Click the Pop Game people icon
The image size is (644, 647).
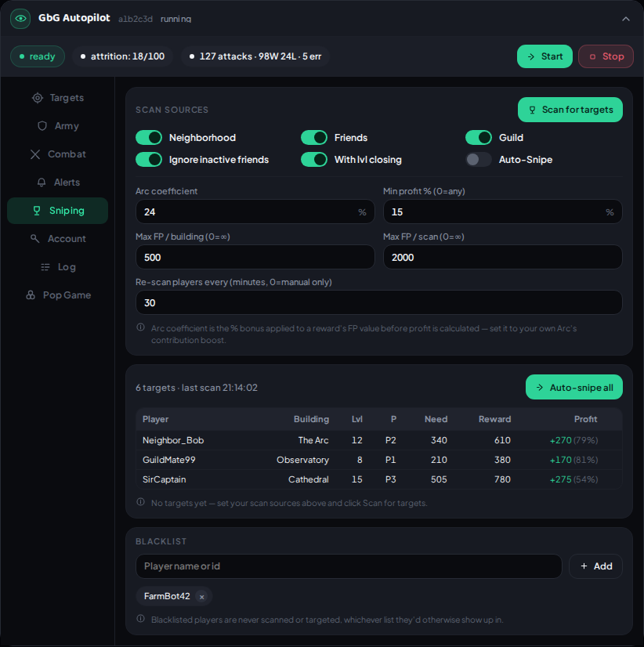[31, 295]
